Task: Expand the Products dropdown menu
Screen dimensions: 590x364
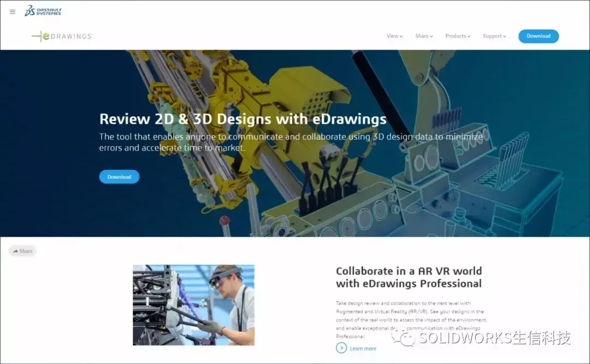Action: click(458, 36)
